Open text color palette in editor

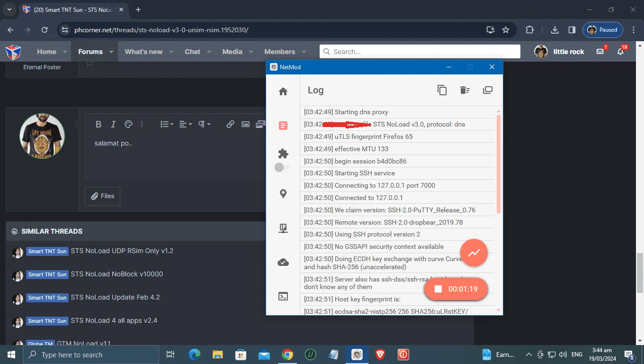point(128,124)
